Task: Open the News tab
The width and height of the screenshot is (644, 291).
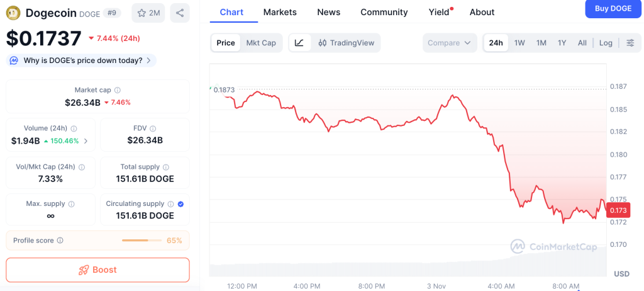Action: 328,12
